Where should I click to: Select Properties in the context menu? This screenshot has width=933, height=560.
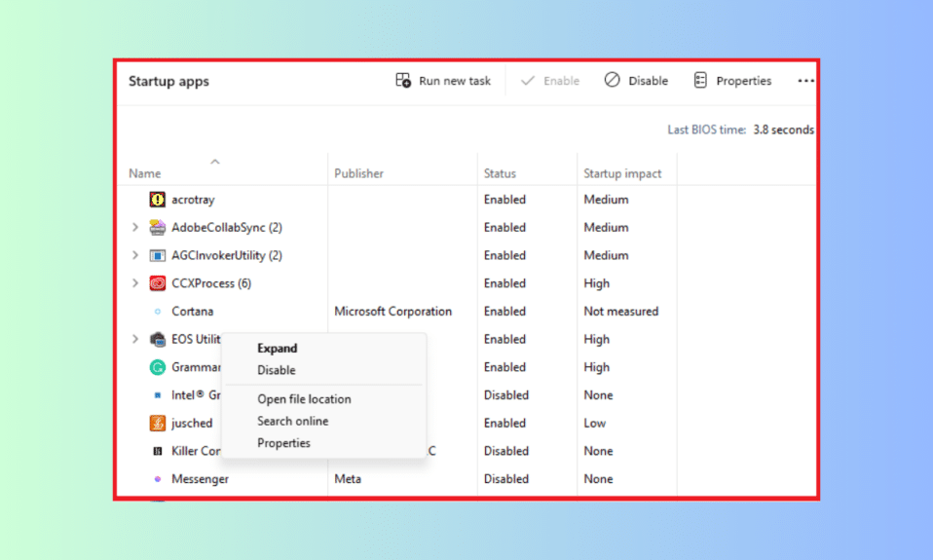[283, 443]
